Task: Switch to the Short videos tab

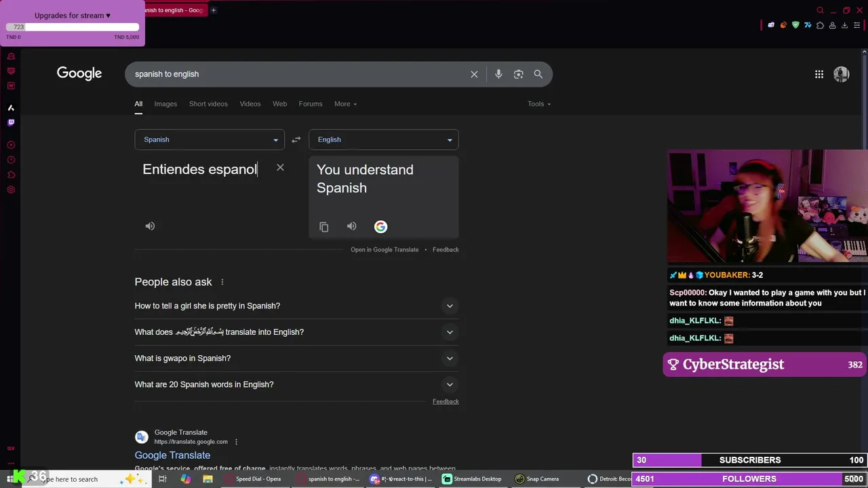Action: coord(208,104)
